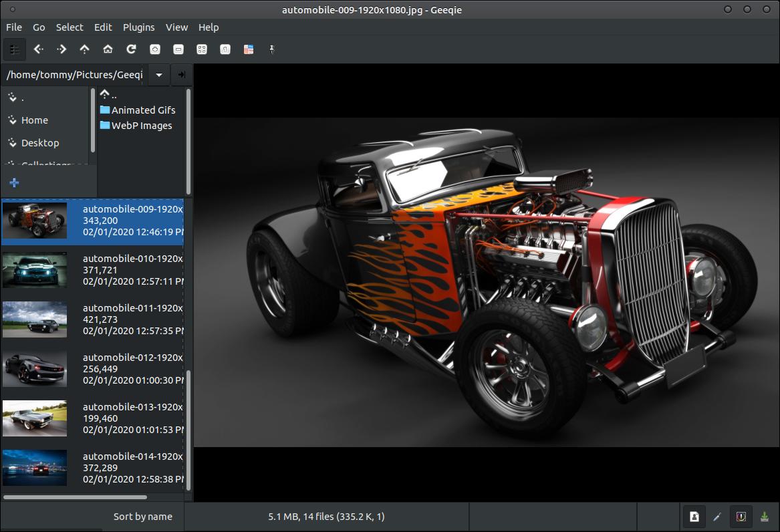Click the green download-arrow icon in status bar
Screen dimensions: 780x532
pos(765,517)
